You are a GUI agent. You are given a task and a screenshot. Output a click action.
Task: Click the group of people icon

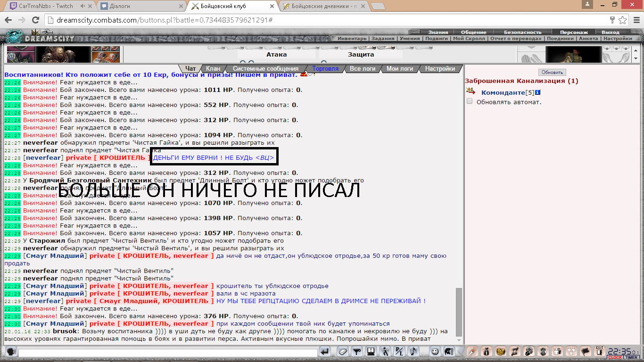click(571, 351)
